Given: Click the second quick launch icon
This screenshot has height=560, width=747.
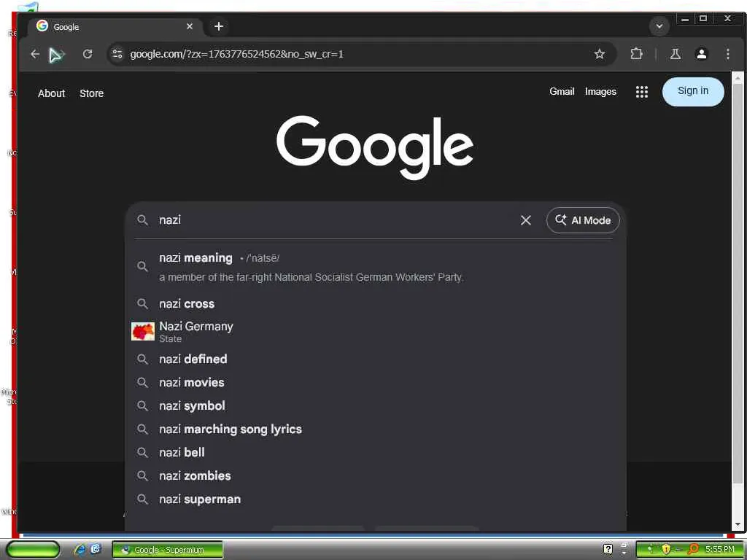Looking at the screenshot, I should click(96, 549).
